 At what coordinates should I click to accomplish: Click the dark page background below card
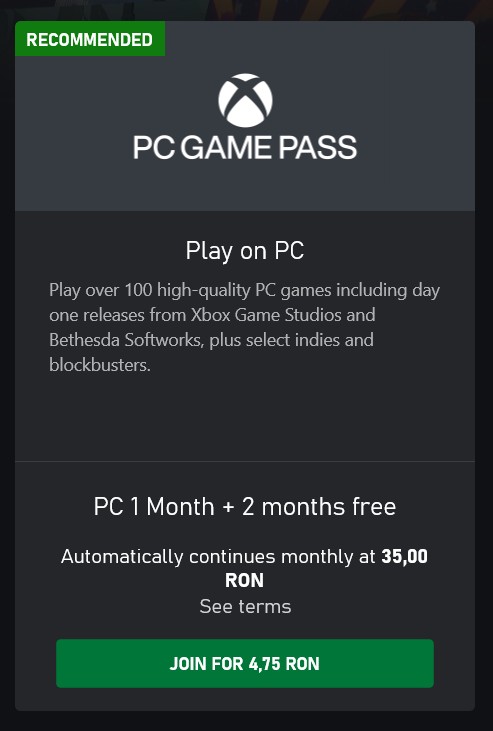(246, 721)
